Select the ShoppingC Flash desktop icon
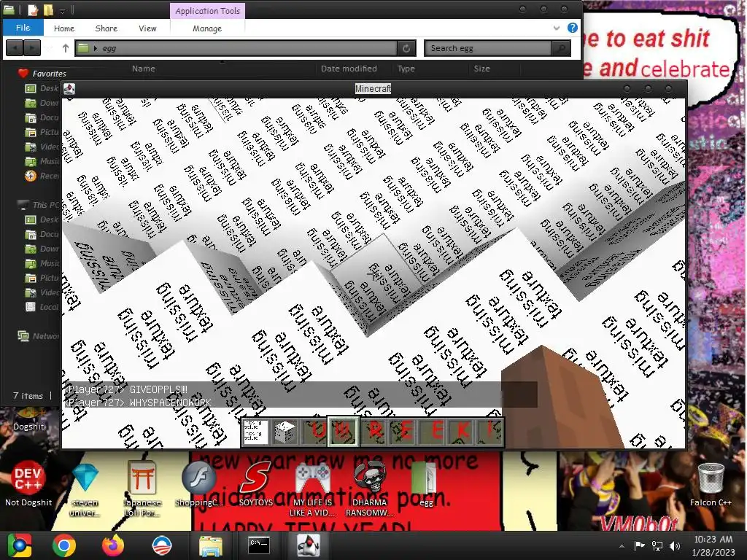Image resolution: width=747 pixels, height=560 pixels. point(198,484)
